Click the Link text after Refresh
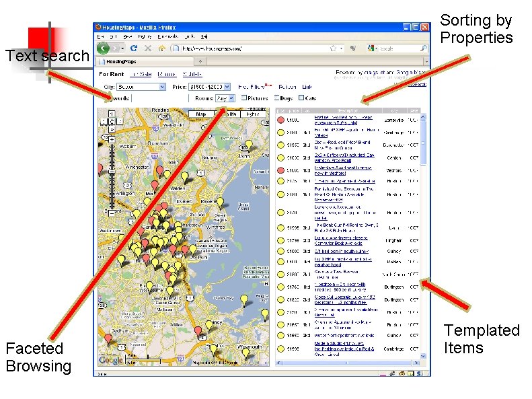The height and width of the screenshot is (399, 532). click(307, 87)
